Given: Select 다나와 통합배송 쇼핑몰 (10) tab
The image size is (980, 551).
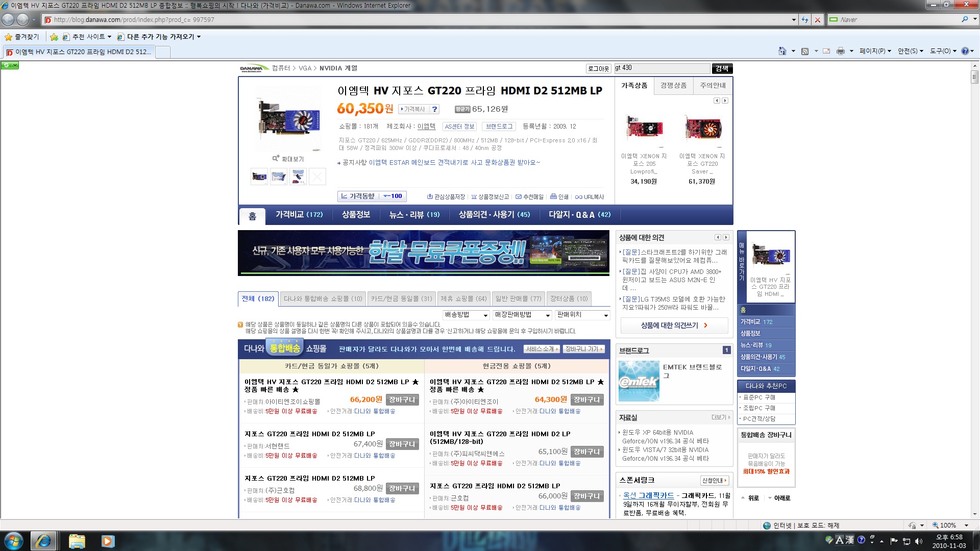Looking at the screenshot, I should pyautogui.click(x=323, y=299).
